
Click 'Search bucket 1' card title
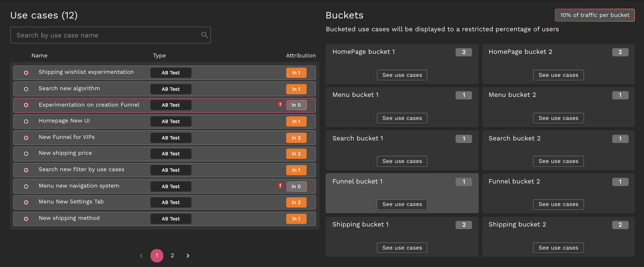click(x=358, y=138)
